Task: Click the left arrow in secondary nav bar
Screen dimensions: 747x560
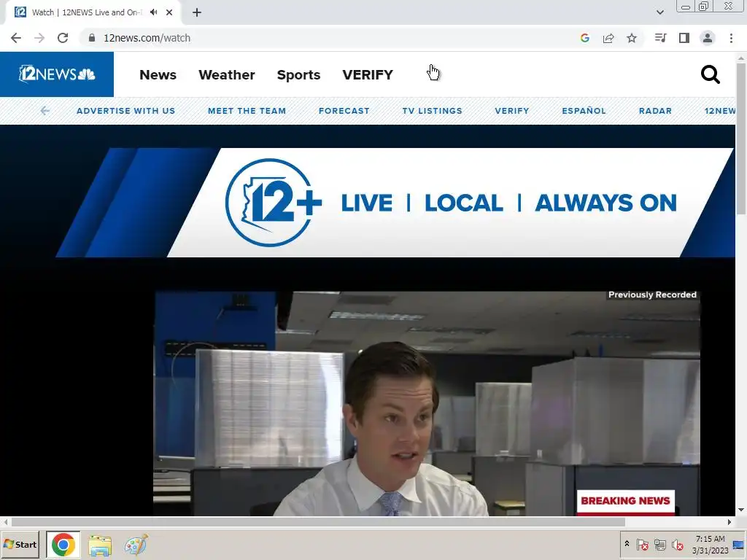Action: 44,111
